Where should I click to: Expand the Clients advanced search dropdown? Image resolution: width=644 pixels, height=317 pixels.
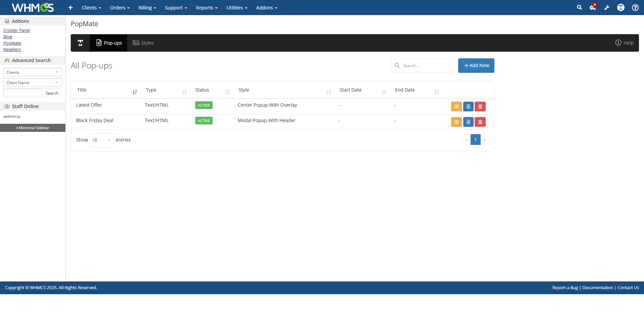click(33, 72)
